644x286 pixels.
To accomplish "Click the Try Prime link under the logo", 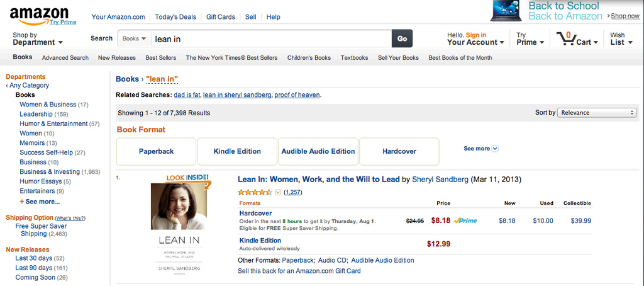I will tap(63, 22).
